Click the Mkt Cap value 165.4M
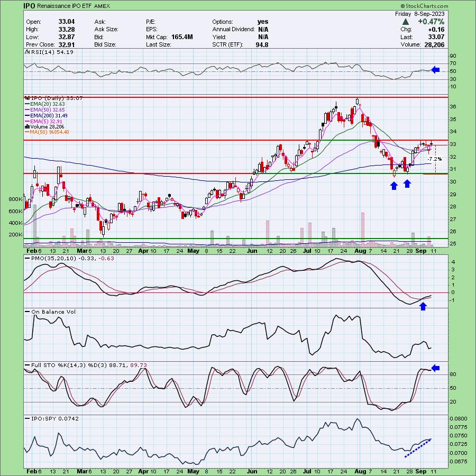Viewport: 476px width, 476px height. tap(182, 36)
